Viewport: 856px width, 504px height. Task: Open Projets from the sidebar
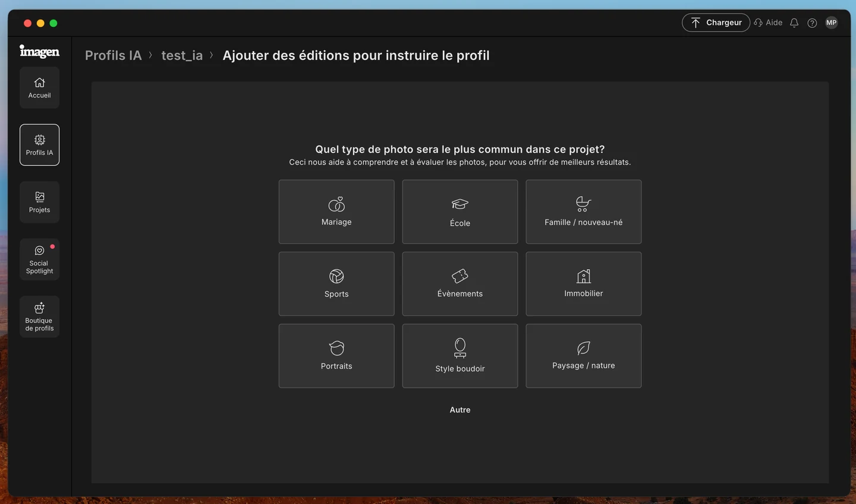[39, 202]
